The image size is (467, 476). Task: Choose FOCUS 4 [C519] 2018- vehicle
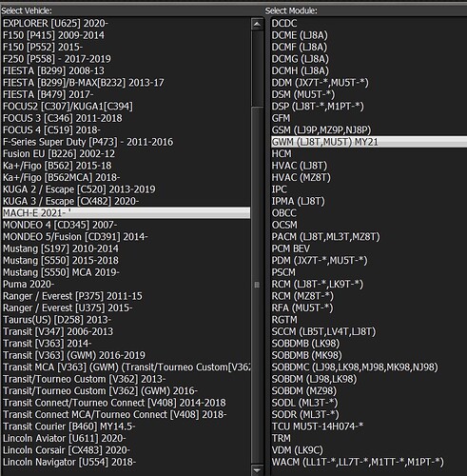[x=51, y=130]
